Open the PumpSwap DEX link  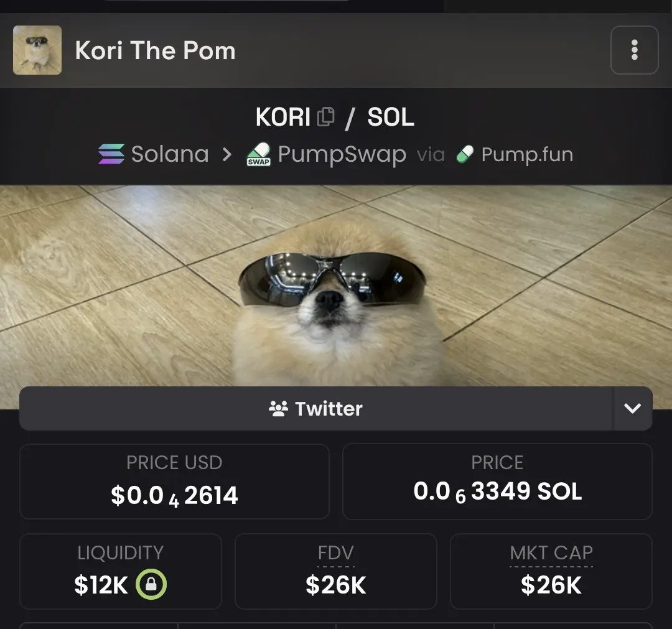click(326, 154)
